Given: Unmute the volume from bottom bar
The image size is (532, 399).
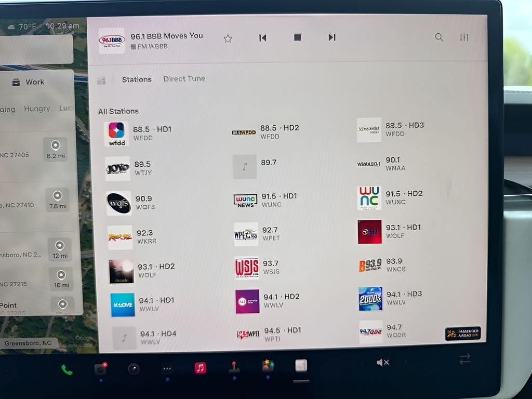Looking at the screenshot, I should 383,362.
